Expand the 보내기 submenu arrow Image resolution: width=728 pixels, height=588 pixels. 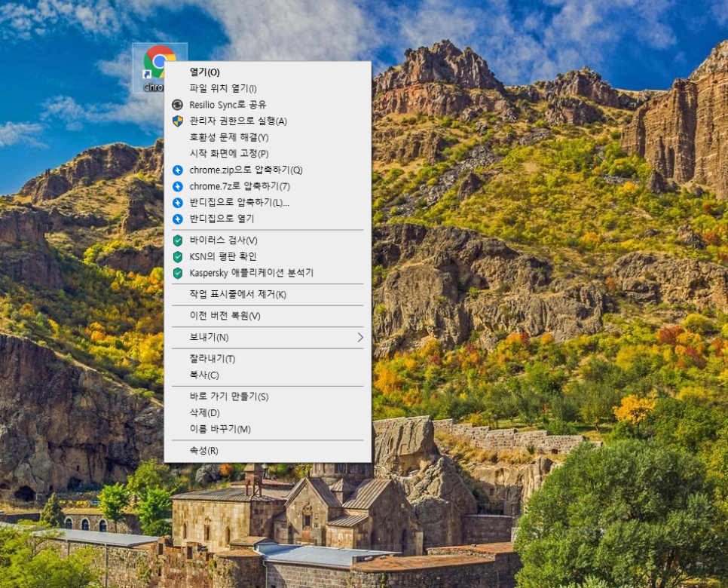pyautogui.click(x=360, y=338)
